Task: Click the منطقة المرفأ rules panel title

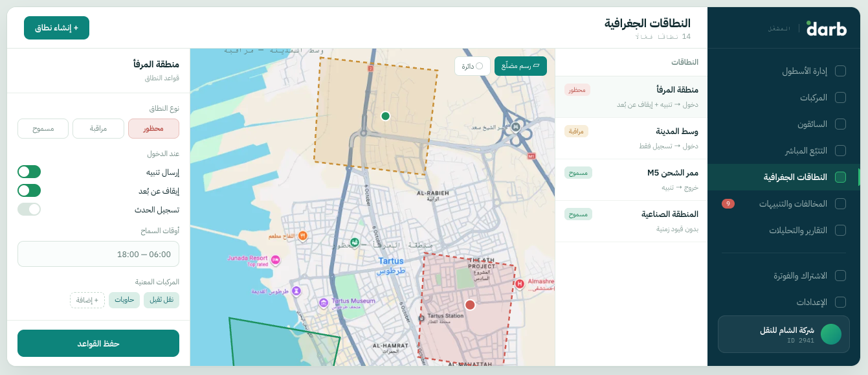Action: click(x=156, y=64)
